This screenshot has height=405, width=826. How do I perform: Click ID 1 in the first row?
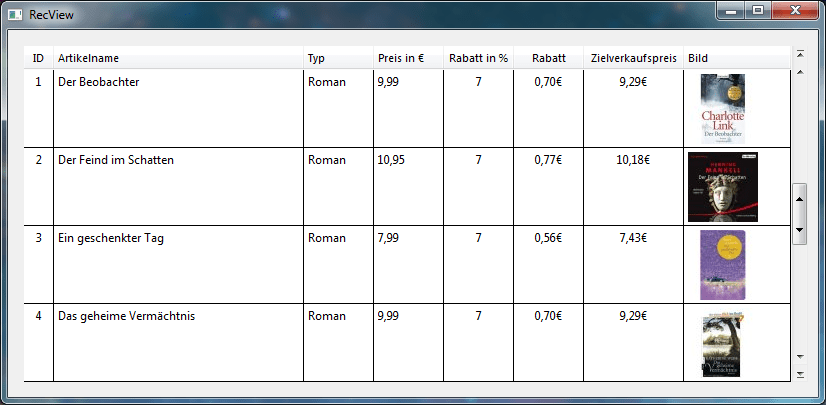(x=38, y=82)
